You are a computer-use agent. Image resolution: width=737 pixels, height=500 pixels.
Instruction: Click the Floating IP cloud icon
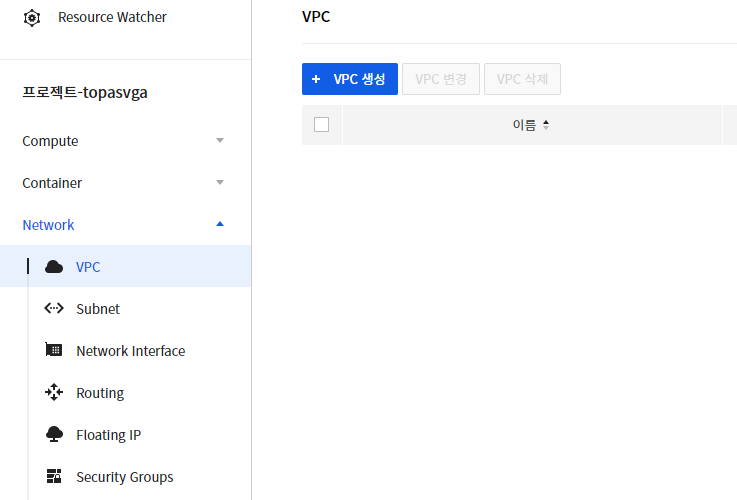[54, 434]
